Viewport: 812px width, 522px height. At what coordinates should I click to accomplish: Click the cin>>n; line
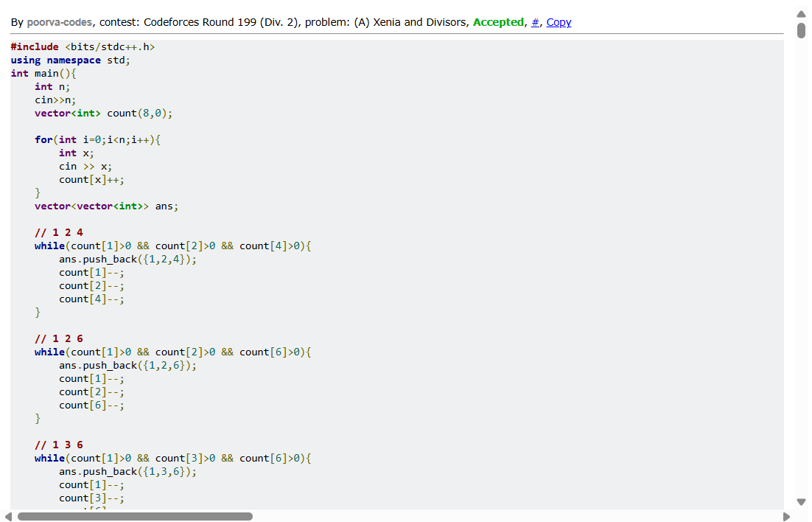(55, 100)
